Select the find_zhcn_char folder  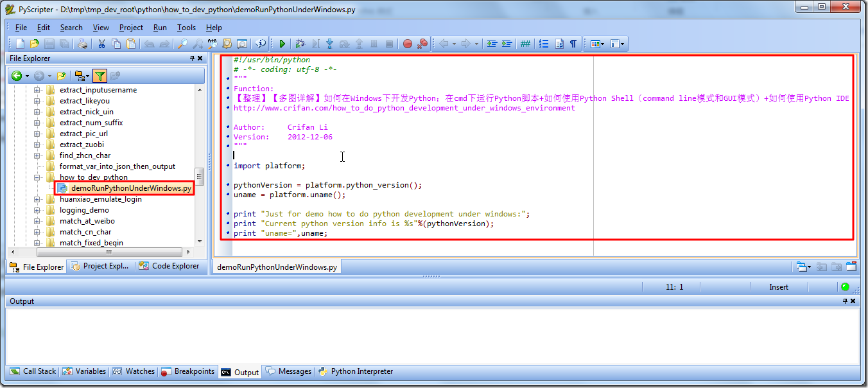point(85,155)
